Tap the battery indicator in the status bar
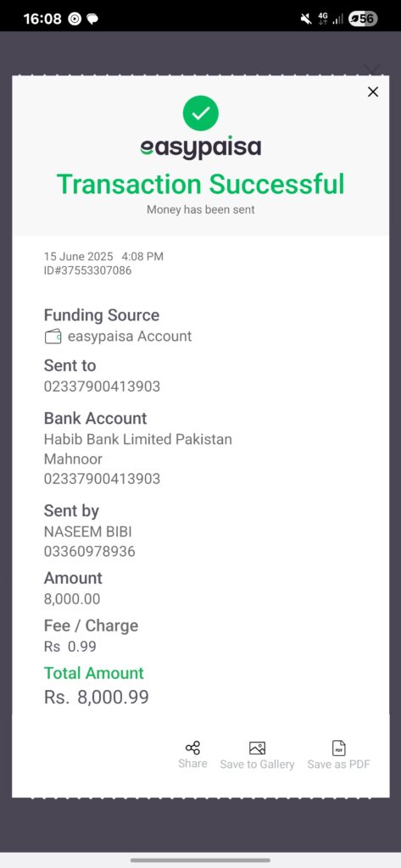The width and height of the screenshot is (401, 868). (363, 19)
